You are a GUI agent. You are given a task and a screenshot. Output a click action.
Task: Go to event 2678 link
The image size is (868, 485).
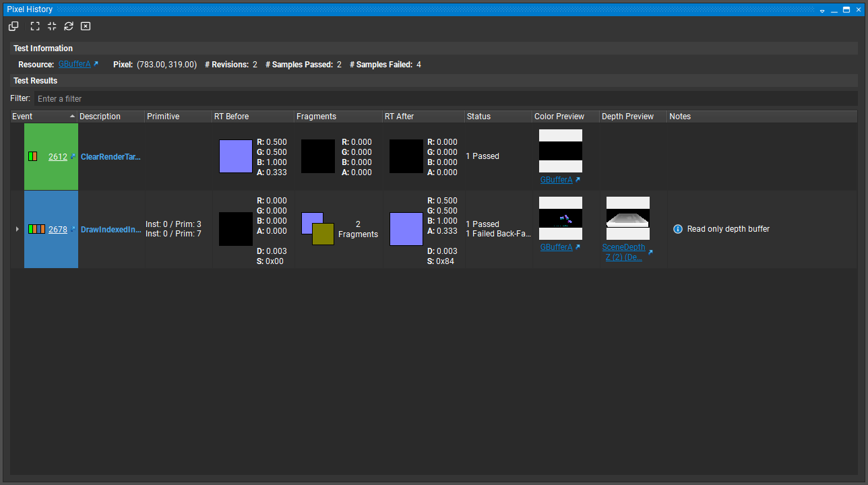click(x=58, y=230)
